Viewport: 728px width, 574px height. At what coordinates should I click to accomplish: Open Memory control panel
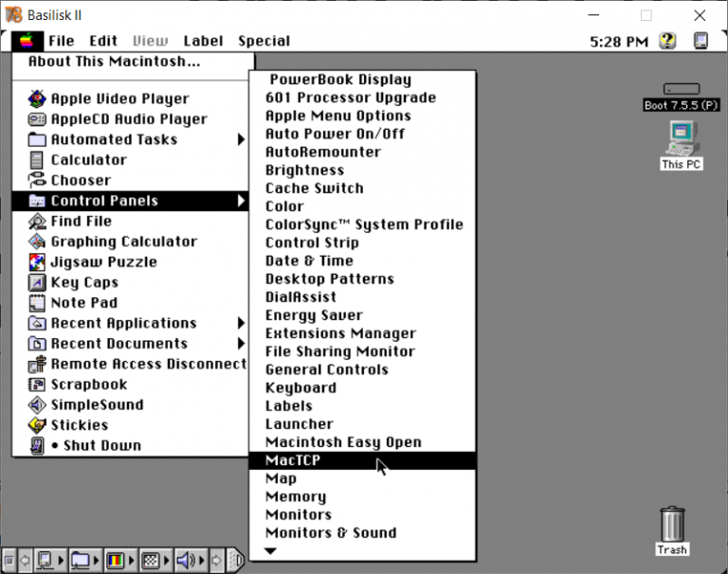coord(362,496)
